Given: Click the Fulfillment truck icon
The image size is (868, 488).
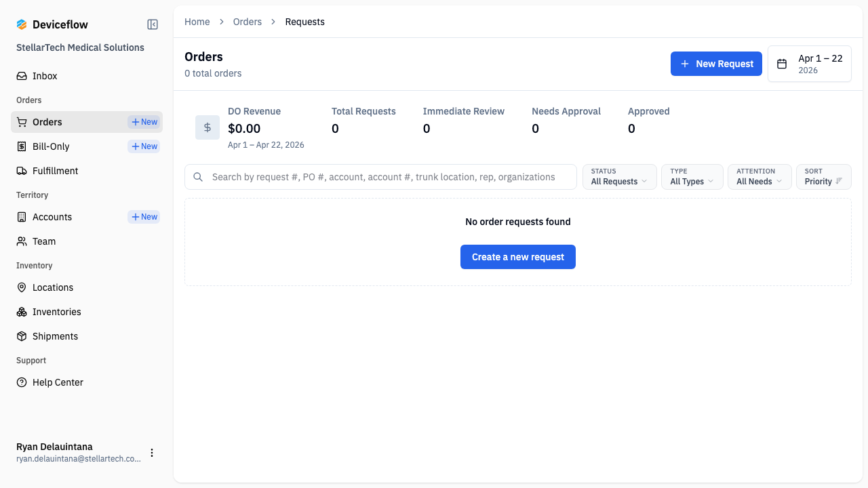Looking at the screenshot, I should pos(22,171).
